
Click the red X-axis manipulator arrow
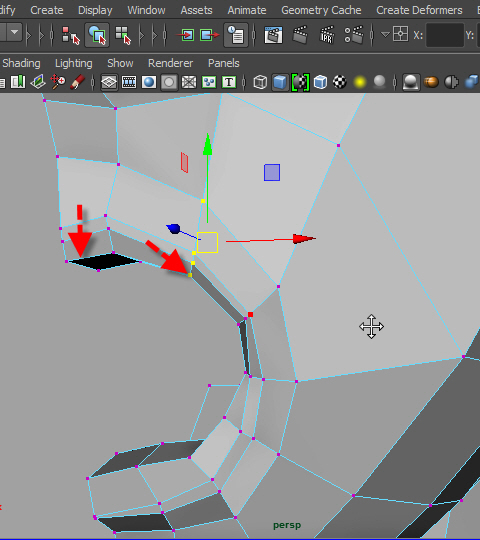[x=304, y=238]
